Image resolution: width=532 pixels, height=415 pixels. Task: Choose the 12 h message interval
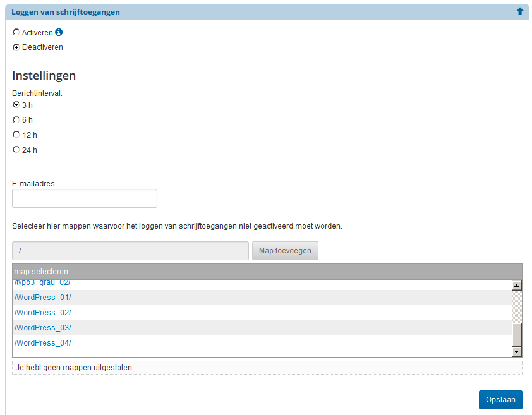(x=16, y=135)
